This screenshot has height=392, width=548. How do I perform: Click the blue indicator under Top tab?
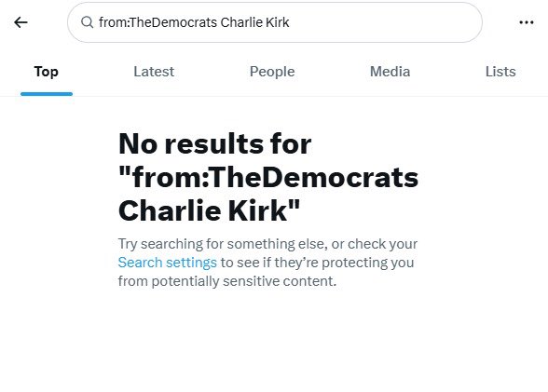47,94
